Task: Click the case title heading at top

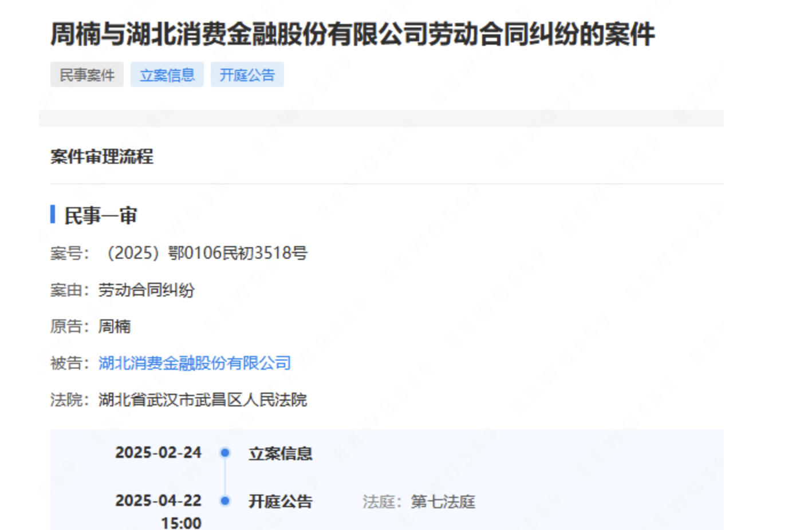Action: coord(352,34)
